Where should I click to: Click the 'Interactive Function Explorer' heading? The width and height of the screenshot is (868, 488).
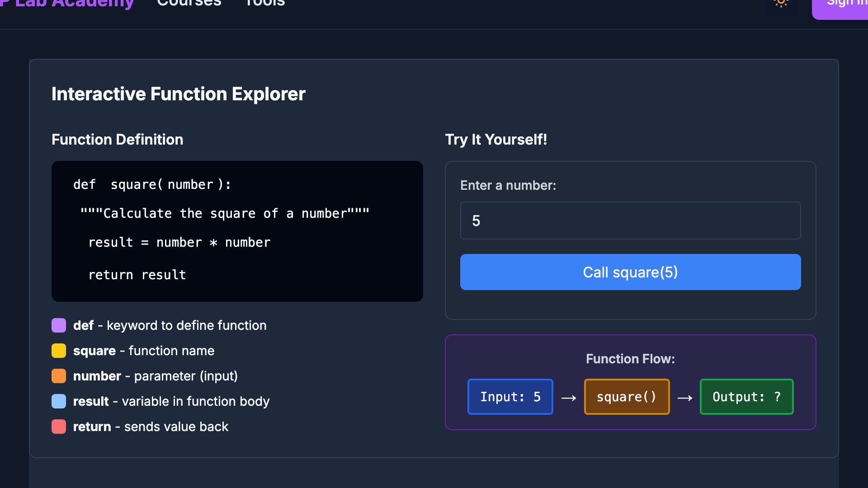(x=179, y=94)
